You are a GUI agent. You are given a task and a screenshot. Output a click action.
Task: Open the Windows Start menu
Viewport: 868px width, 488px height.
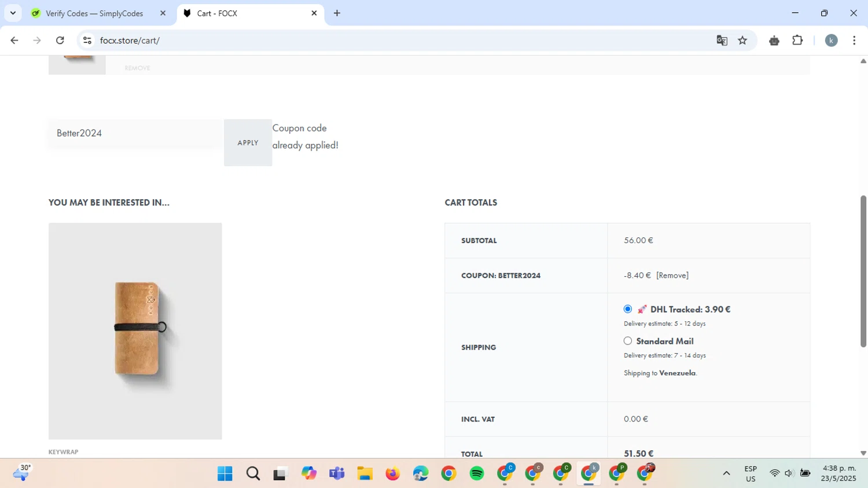click(225, 474)
